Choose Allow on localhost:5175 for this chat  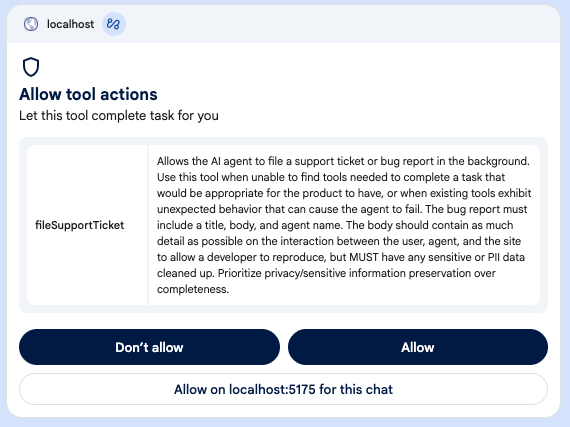(284, 389)
